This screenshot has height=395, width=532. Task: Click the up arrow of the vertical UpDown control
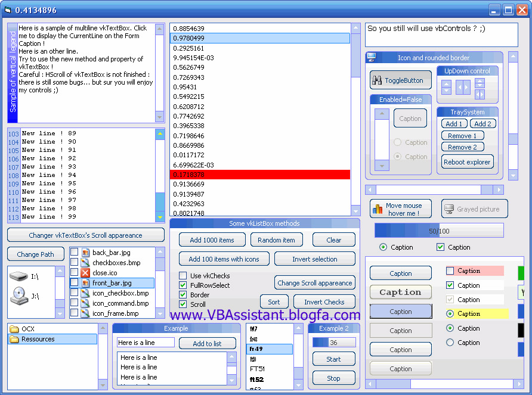coord(446,84)
